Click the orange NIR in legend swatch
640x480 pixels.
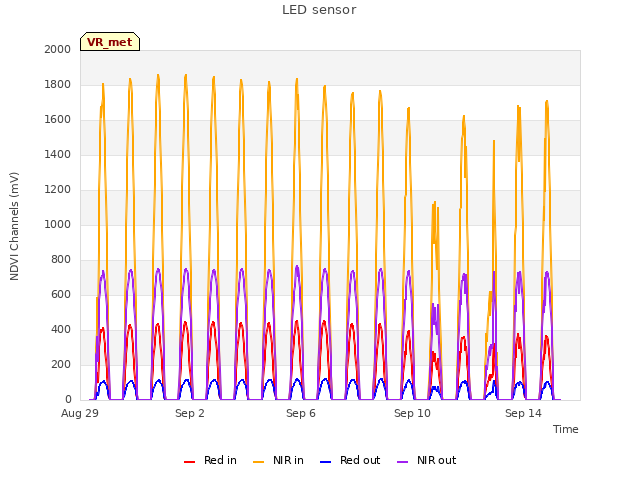point(259,462)
